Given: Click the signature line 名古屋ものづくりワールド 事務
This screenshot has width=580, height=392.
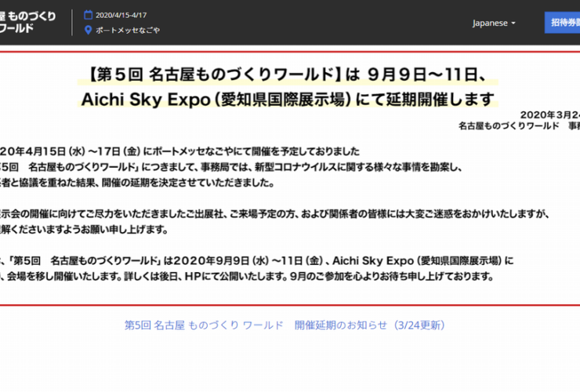Looking at the screenshot, I should tap(520, 126).
